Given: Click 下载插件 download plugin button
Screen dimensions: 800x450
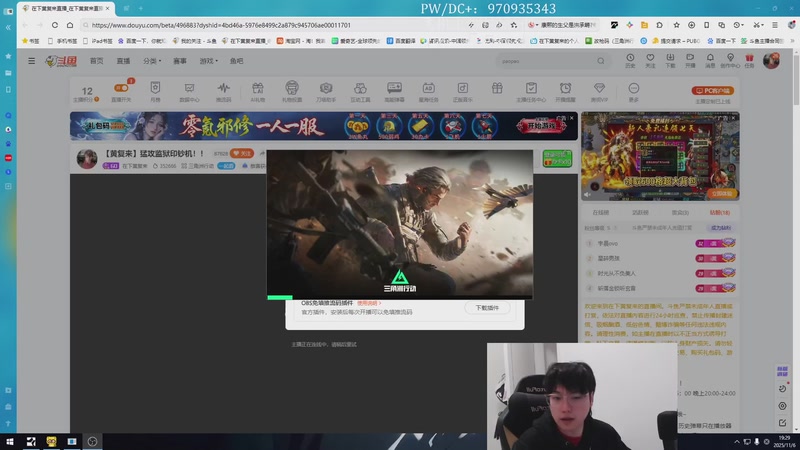Looking at the screenshot, I should pyautogui.click(x=487, y=308).
